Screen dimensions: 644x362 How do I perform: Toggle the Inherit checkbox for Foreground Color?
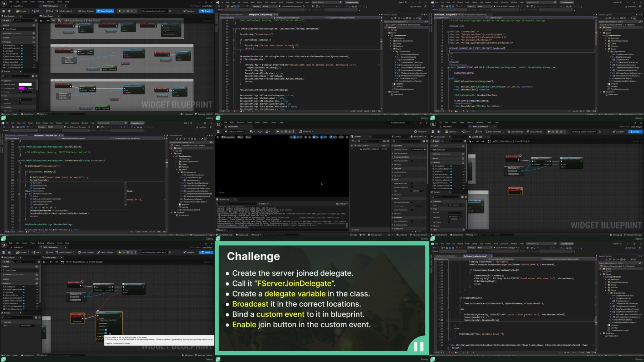(x=27, y=88)
